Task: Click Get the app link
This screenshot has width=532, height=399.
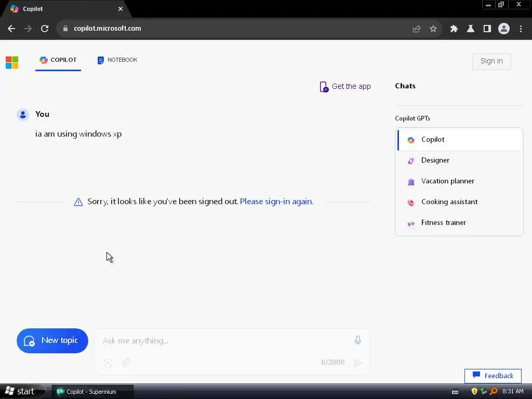Action: coord(345,87)
